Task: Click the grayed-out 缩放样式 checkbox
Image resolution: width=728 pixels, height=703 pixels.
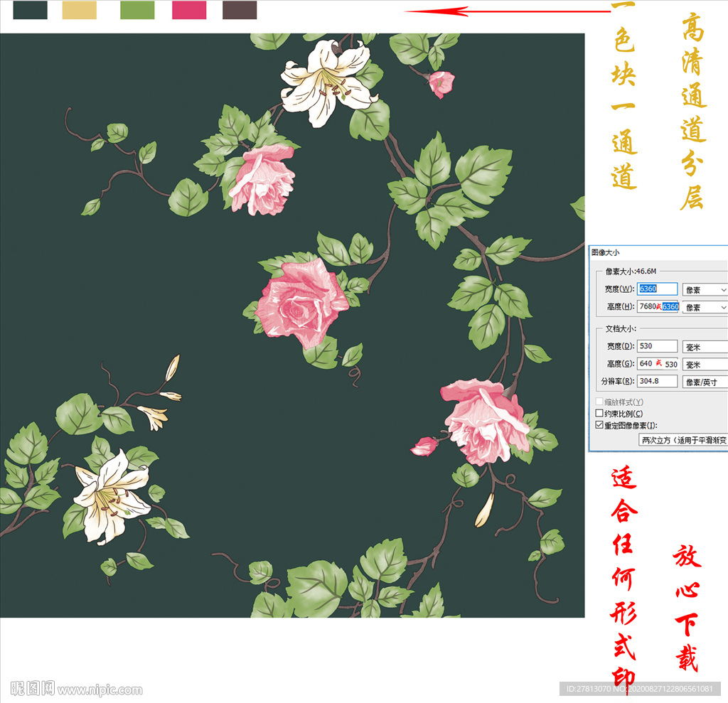Action: [599, 402]
